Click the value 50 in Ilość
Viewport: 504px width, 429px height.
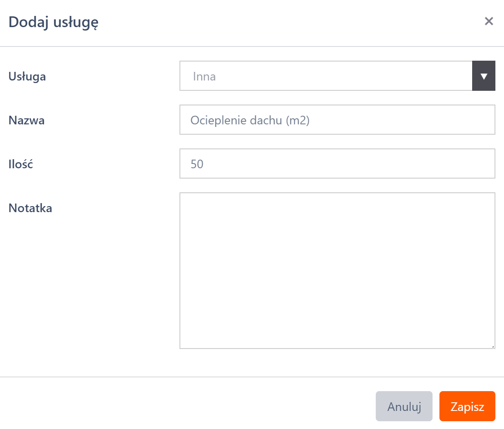[197, 164]
